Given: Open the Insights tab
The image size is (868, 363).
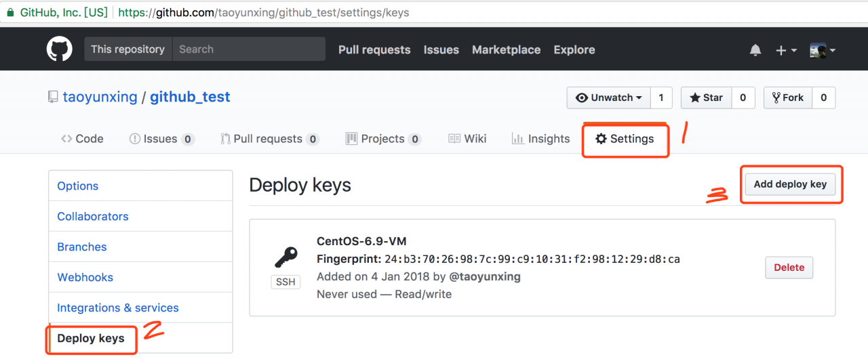Looking at the screenshot, I should coord(540,139).
